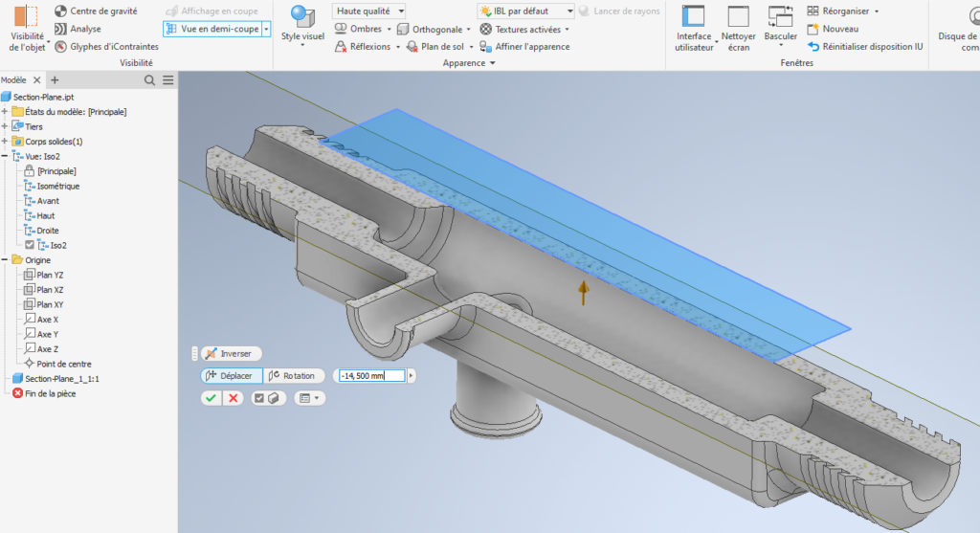The image size is (980, 533).
Task: Expand the Corps solides(1) node
Action: (5, 142)
